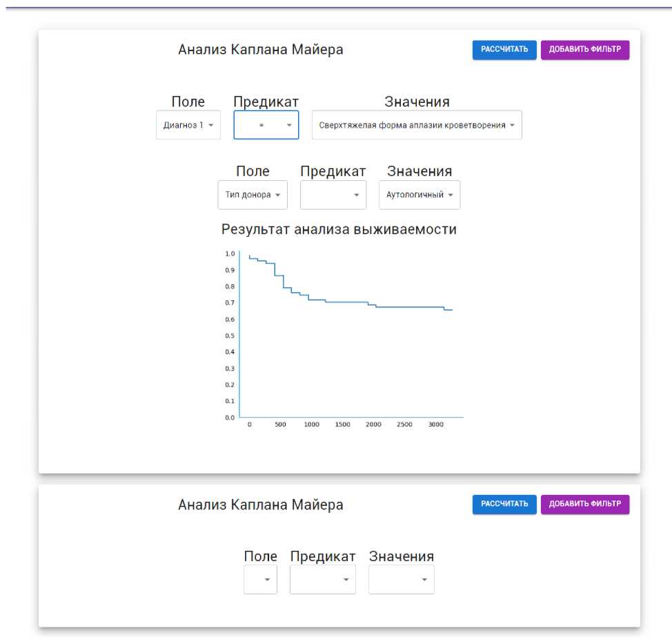Click the Результат анализа выживаемости heading

point(339,230)
